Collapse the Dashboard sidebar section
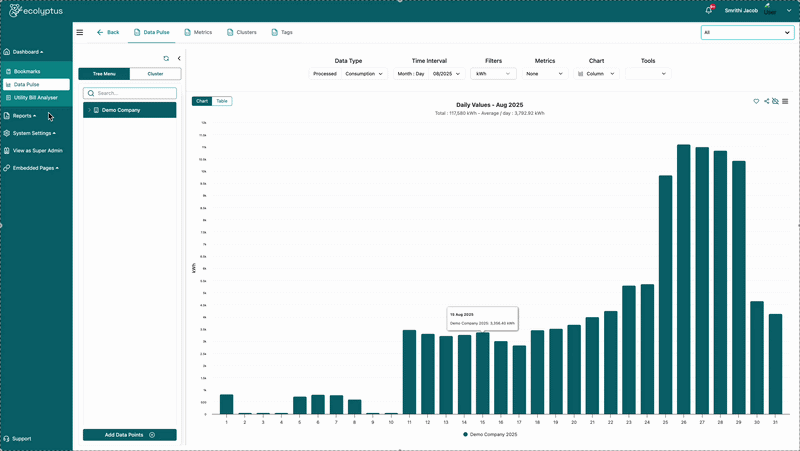The height and width of the screenshot is (451, 800). (x=23, y=52)
